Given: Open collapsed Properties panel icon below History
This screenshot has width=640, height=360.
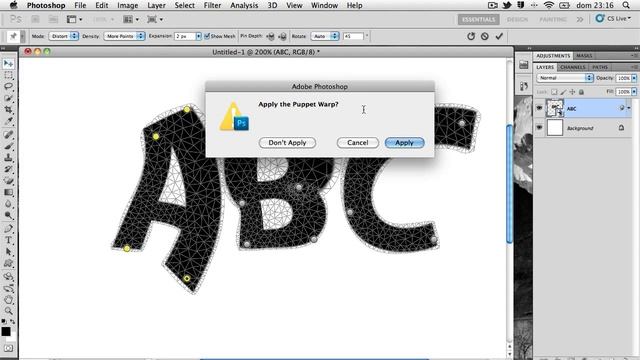Looking at the screenshot, I should coord(524,86).
